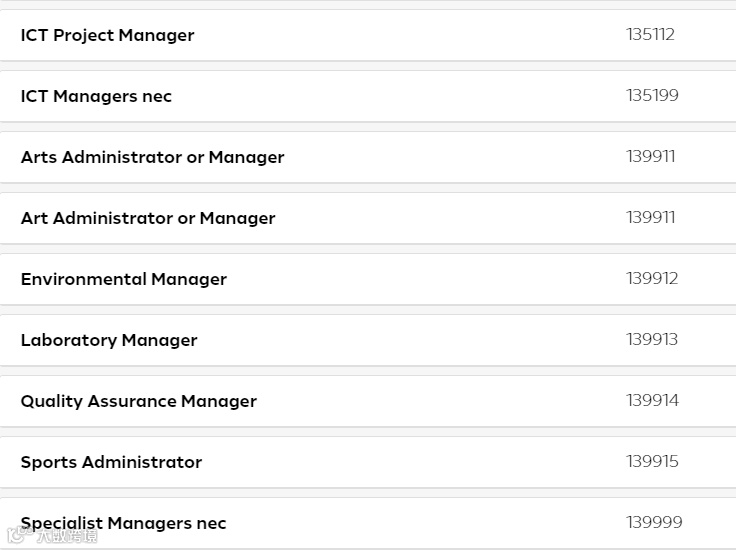Click occupation code 139915

[x=653, y=461]
